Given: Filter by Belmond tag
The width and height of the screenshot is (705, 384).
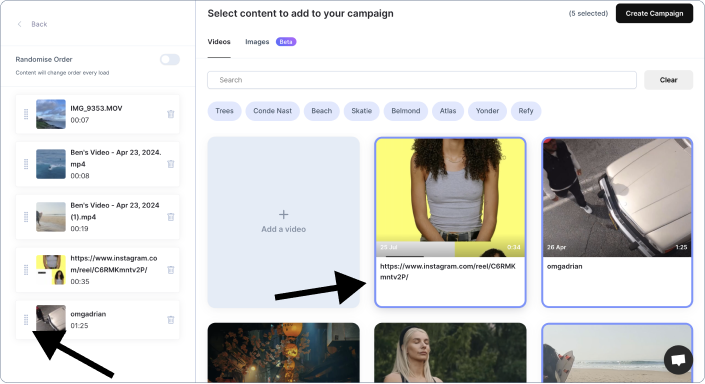Looking at the screenshot, I should (406, 111).
